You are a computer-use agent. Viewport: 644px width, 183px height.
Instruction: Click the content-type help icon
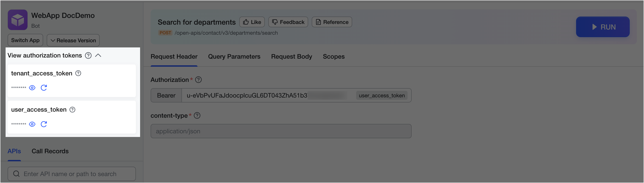point(197,116)
